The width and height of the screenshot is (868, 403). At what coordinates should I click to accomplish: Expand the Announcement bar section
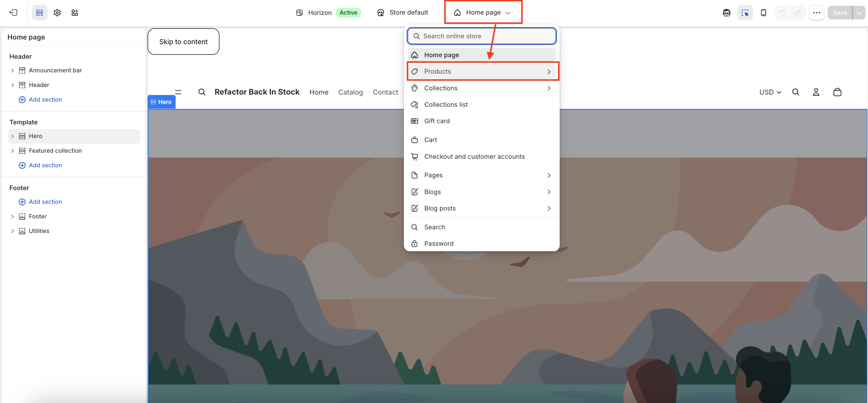click(x=12, y=70)
